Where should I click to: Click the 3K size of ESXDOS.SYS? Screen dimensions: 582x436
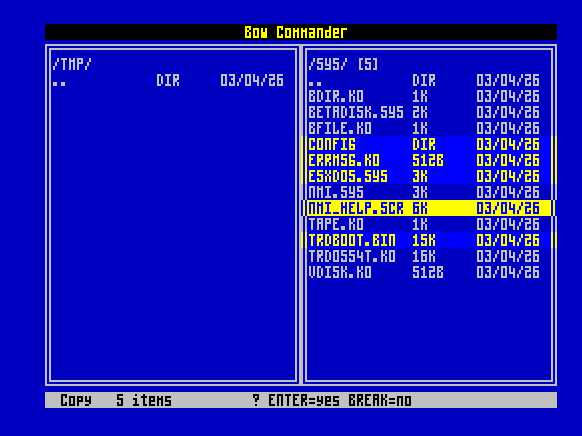coord(420,176)
